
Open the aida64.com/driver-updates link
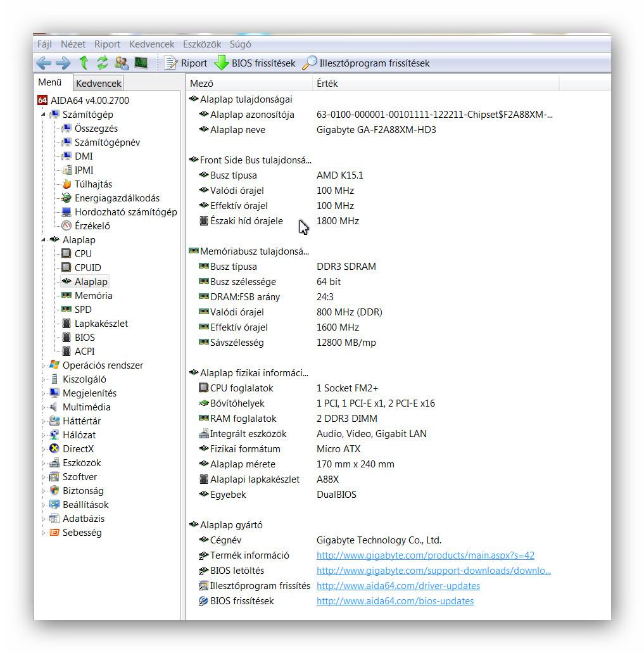click(398, 586)
